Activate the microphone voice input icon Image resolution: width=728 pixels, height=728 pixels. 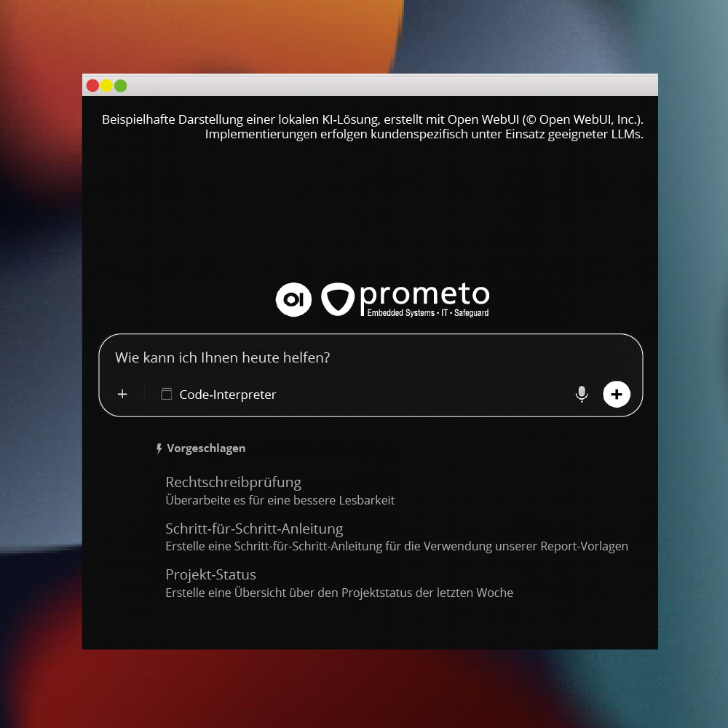tap(581, 394)
